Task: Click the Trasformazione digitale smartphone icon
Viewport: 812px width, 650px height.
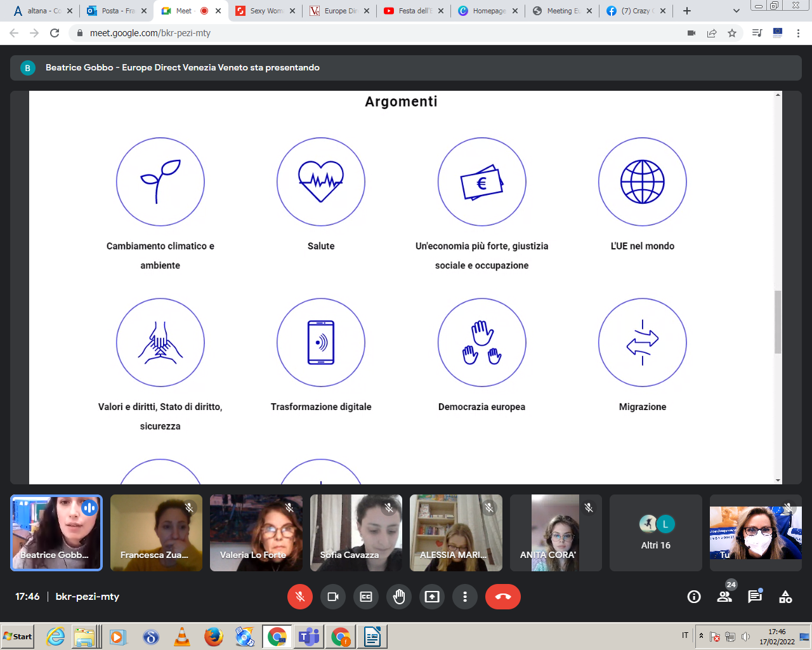Action: (x=321, y=343)
